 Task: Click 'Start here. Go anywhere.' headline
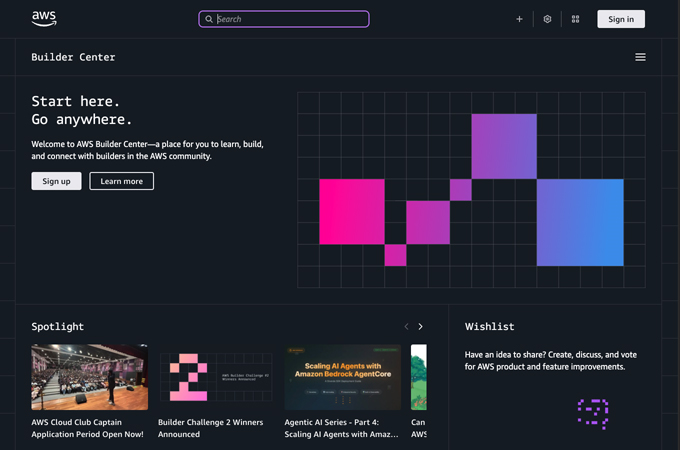(82, 110)
